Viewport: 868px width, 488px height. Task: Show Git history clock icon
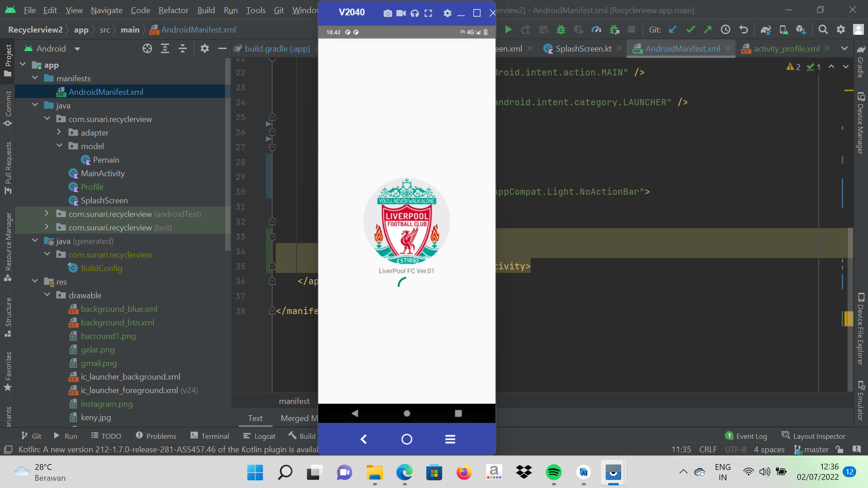click(x=726, y=30)
